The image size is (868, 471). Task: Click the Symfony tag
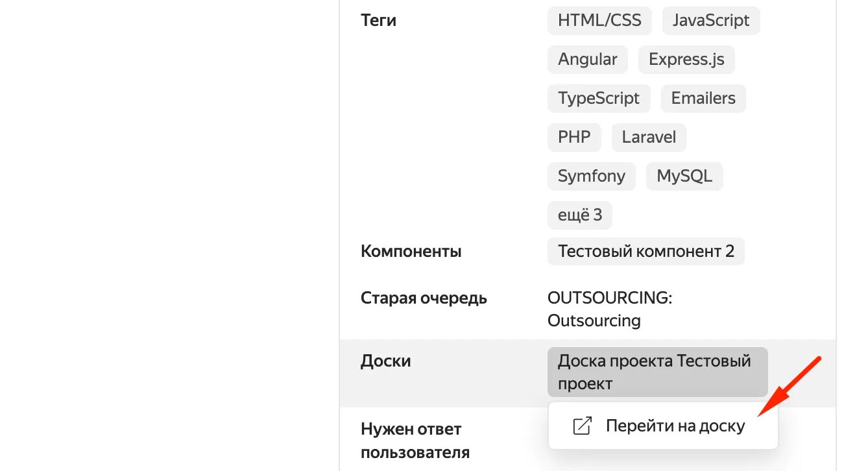(591, 176)
